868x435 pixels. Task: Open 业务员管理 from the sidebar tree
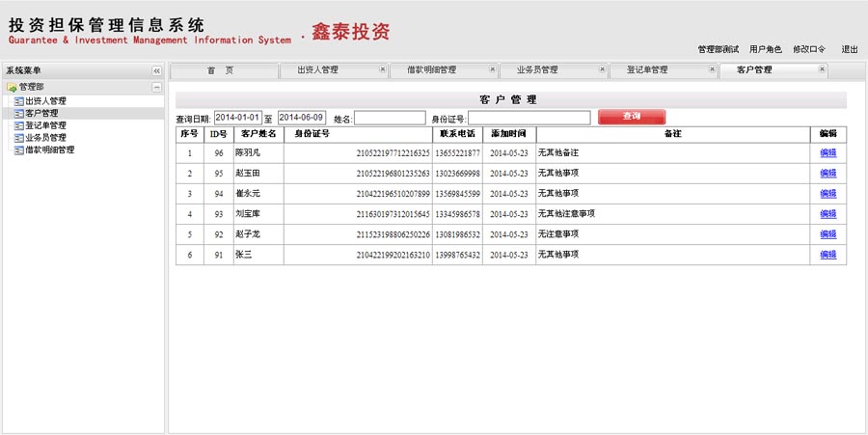coord(44,138)
